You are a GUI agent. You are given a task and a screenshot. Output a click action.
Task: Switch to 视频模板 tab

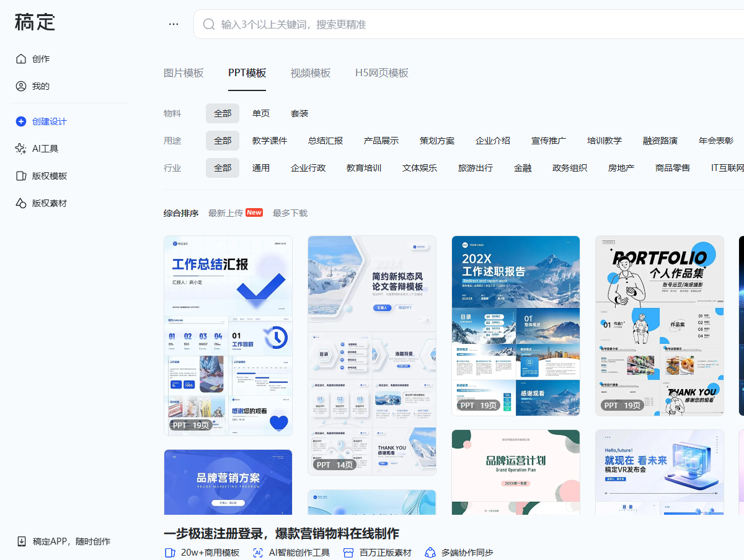click(x=311, y=73)
